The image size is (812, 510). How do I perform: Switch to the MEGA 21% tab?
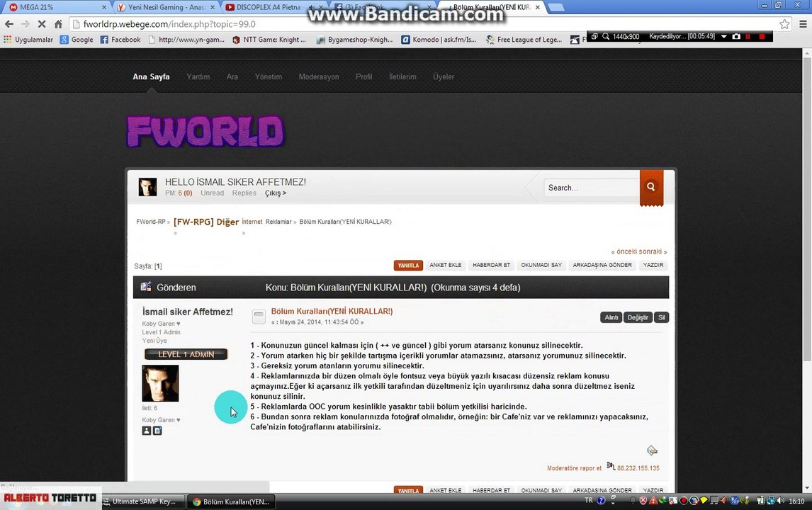[55, 7]
